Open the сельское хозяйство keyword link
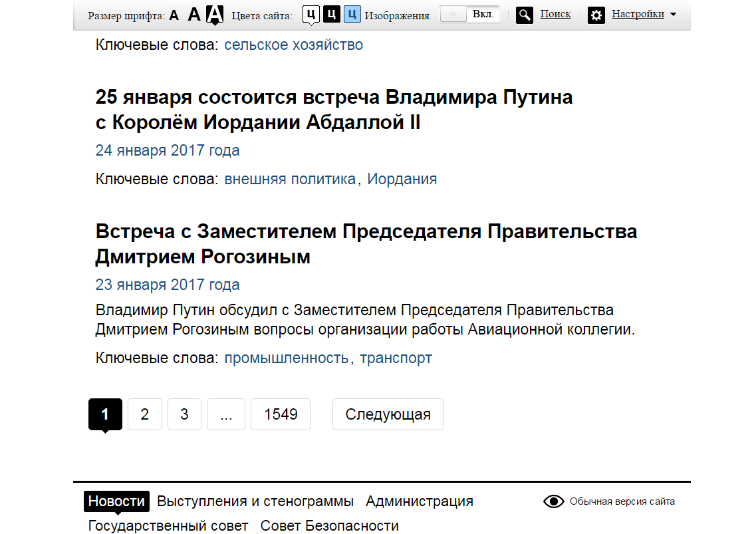This screenshot has width=756, height=534. [x=293, y=45]
